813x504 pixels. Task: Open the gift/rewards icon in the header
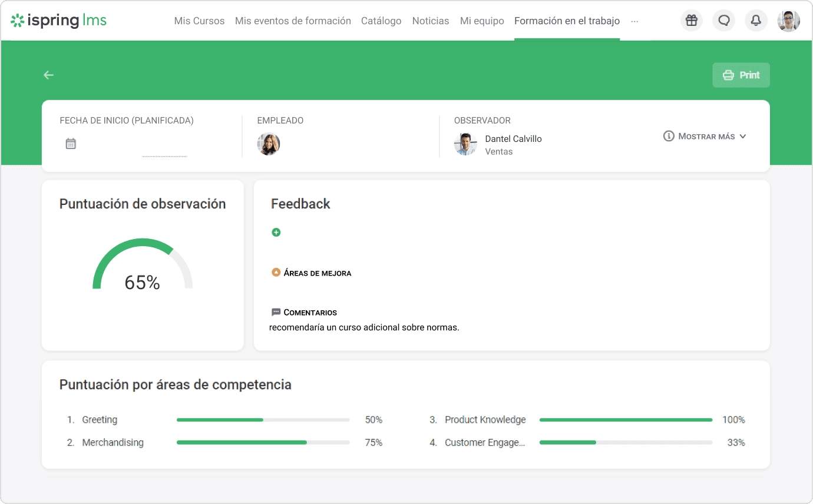click(x=691, y=20)
